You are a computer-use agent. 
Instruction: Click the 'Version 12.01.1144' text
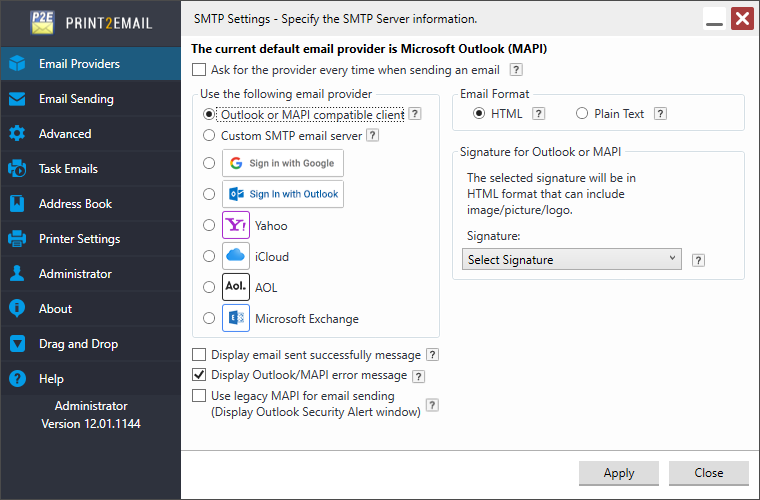point(91,424)
